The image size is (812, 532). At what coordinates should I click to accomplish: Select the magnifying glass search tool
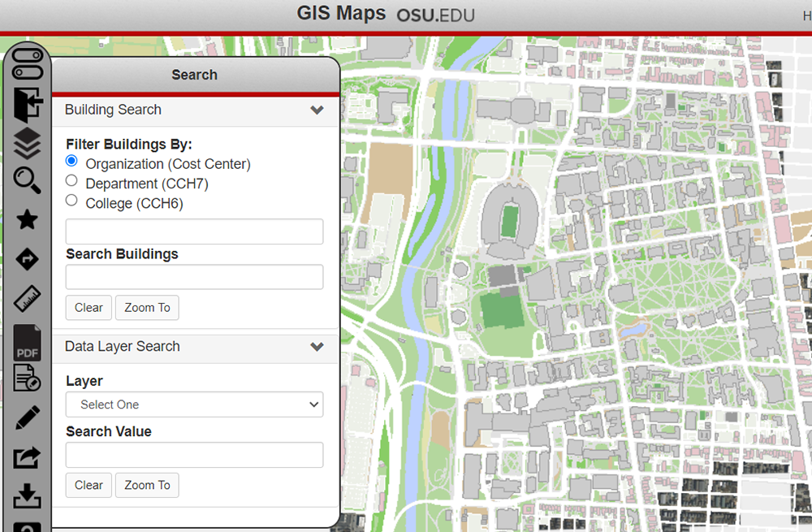pyautogui.click(x=27, y=180)
